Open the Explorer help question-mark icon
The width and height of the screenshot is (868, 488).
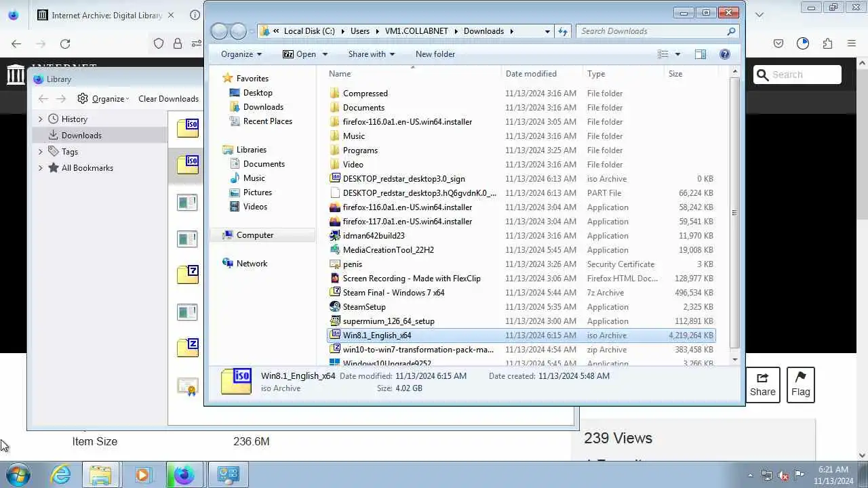click(x=724, y=54)
